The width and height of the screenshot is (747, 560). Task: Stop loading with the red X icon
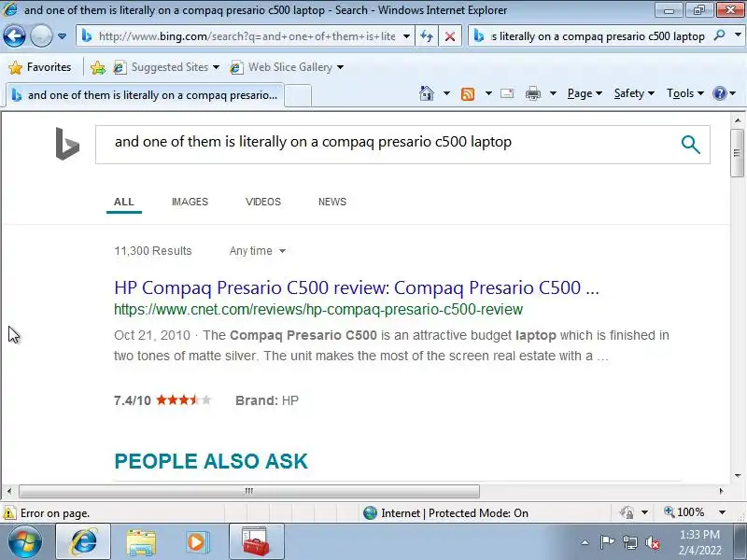449,36
